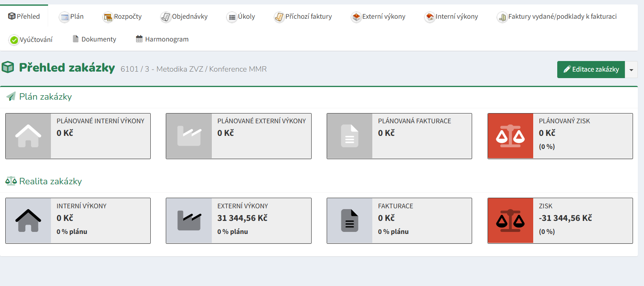Open the Úkoly tab
Viewport: 644px width, 286px height.
(241, 17)
